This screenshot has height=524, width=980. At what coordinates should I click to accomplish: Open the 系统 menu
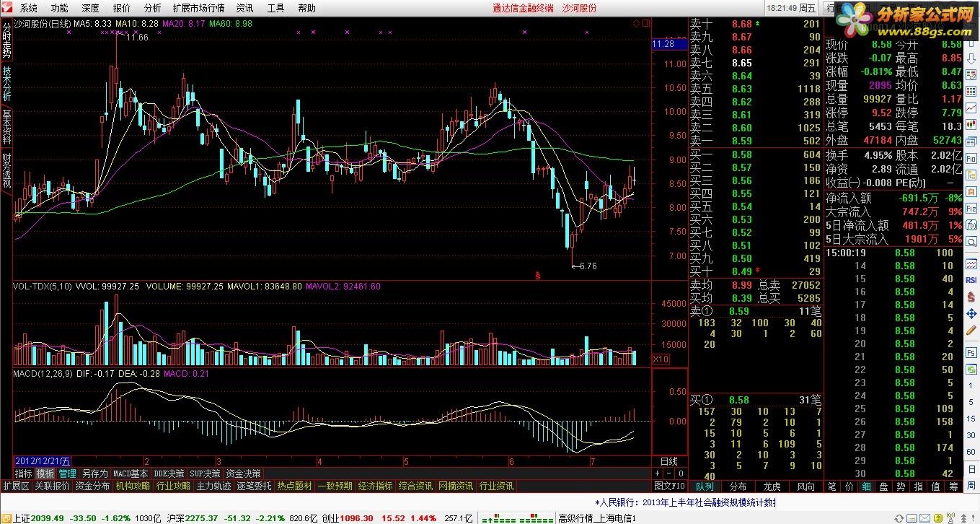point(29,8)
